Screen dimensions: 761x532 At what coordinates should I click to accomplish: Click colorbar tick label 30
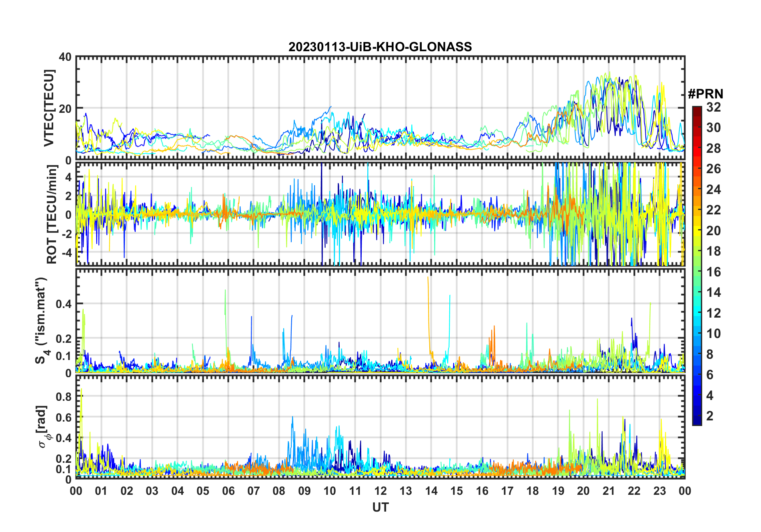point(713,128)
